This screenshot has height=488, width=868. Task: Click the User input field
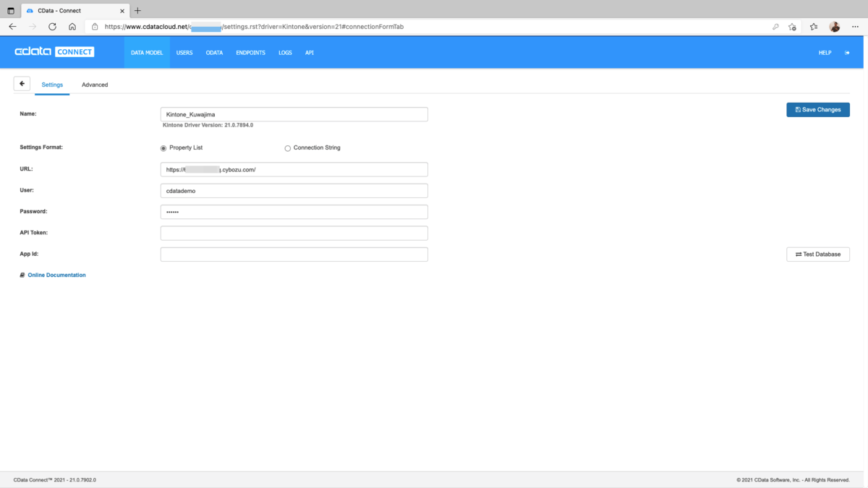point(294,191)
